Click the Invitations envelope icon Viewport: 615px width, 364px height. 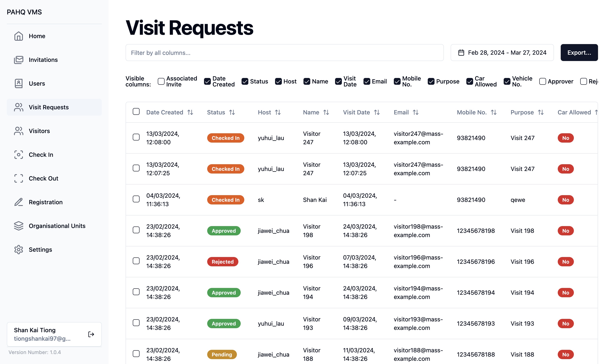[x=18, y=60]
